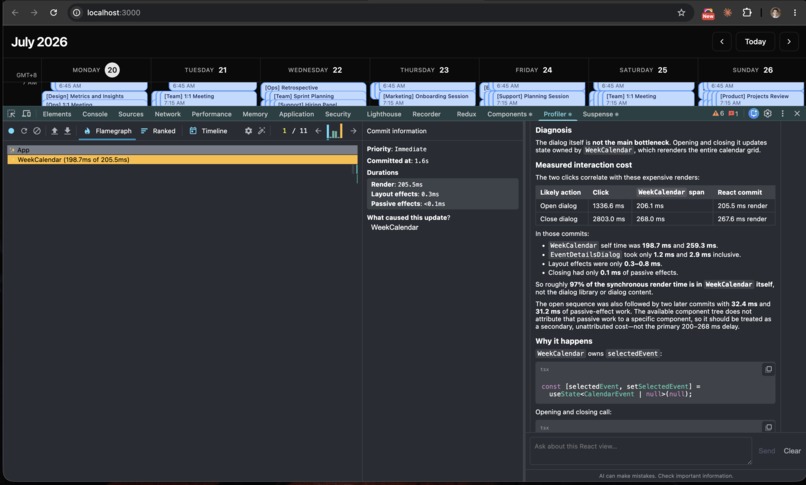
Task: Open Profiler settings gear
Action: click(x=248, y=131)
